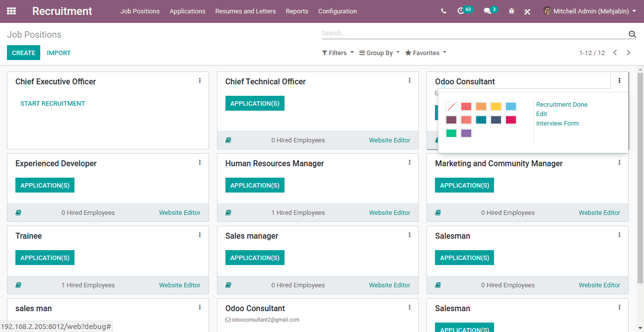Click book icon on Experienced Developer card
The image size is (644, 332).
(18, 213)
